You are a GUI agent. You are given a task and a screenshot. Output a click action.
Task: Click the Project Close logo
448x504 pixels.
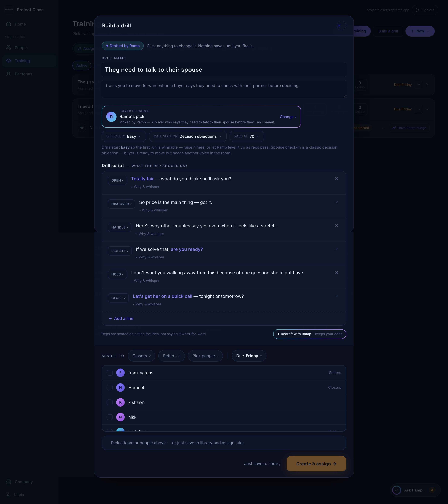(9, 10)
